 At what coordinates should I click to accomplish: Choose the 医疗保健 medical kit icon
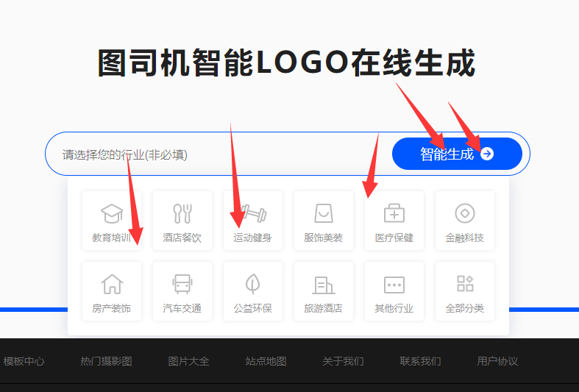(394, 213)
